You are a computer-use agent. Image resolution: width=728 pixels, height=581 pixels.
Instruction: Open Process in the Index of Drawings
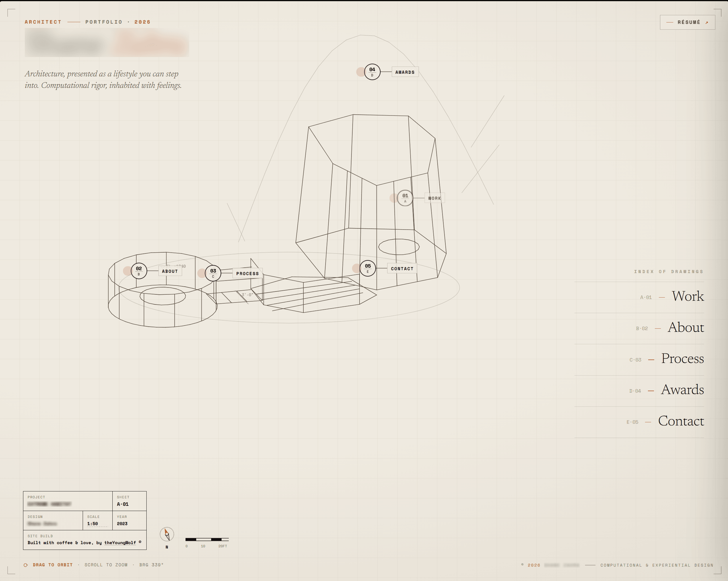pos(639,359)
